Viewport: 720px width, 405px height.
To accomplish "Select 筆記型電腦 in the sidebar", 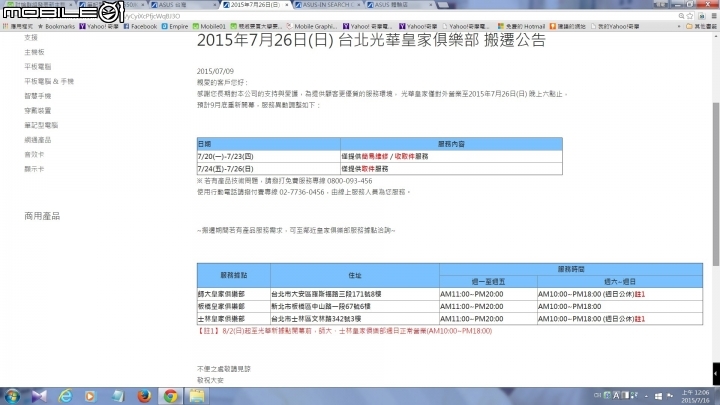I will coord(41,125).
